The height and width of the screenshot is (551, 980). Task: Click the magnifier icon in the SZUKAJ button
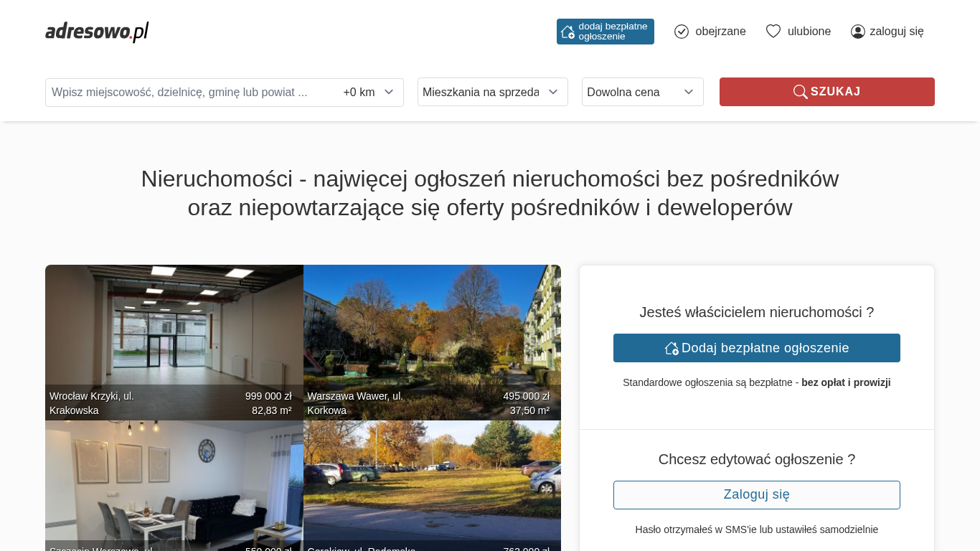[x=800, y=92]
